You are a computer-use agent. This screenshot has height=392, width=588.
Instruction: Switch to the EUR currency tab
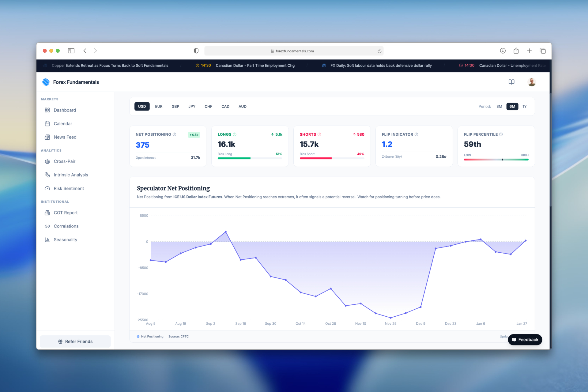[x=159, y=107]
